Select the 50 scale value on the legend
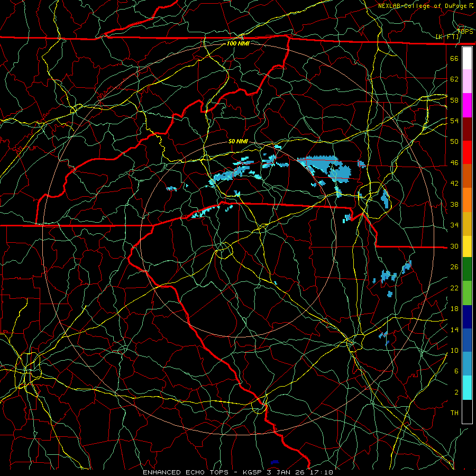 pyautogui.click(x=454, y=142)
